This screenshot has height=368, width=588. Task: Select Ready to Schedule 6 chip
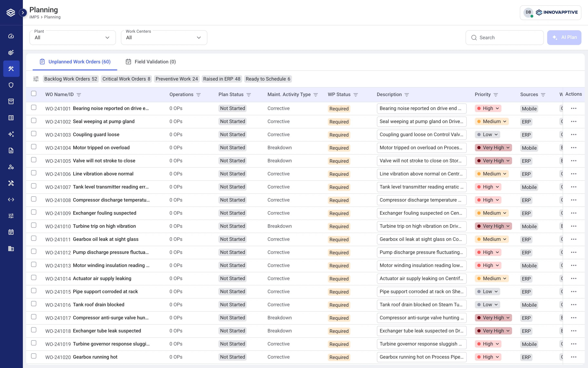[x=268, y=79]
